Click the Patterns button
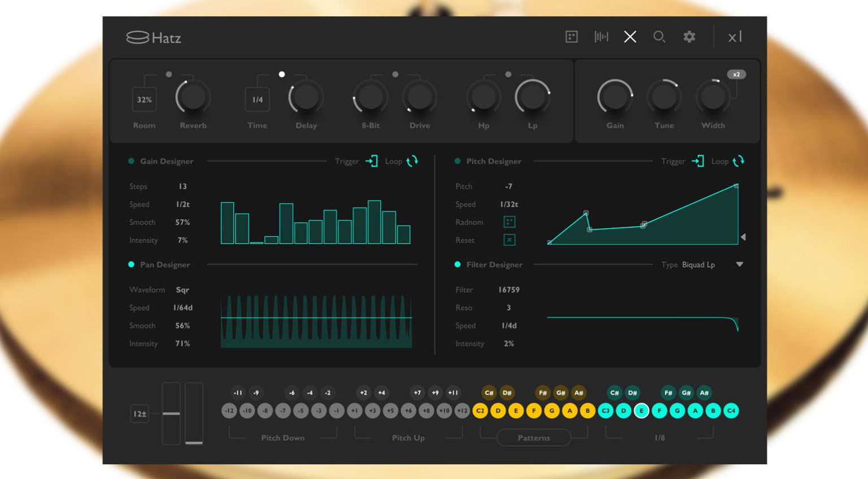The image size is (868, 479). point(533,438)
